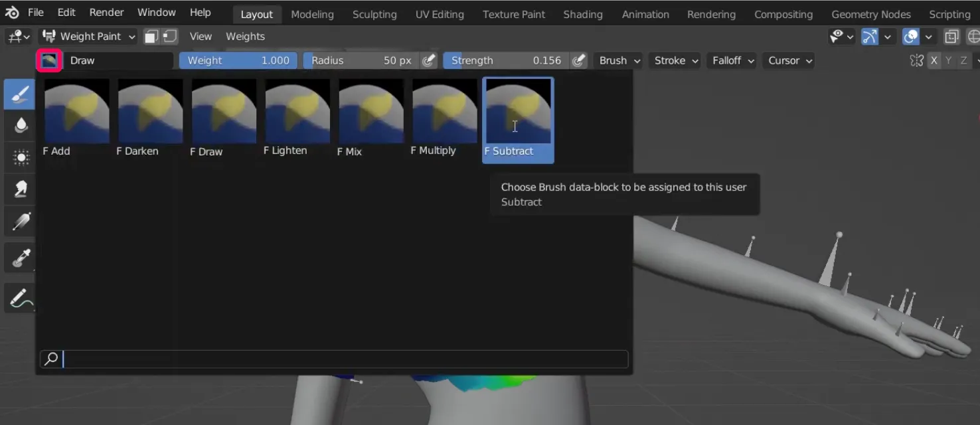The height and width of the screenshot is (425, 980).
Task: Open the File menu
Action: (x=36, y=13)
